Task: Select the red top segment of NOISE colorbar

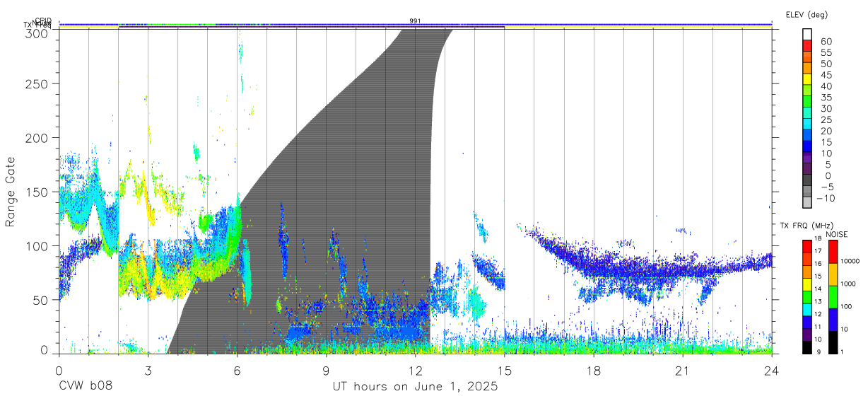Action: (x=832, y=252)
